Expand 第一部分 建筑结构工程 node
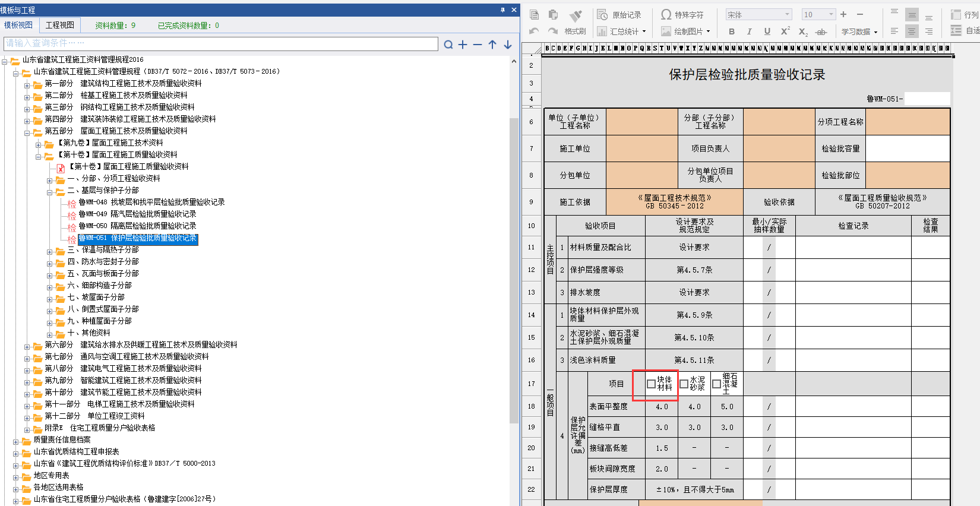The image size is (980, 506). pyautogui.click(x=27, y=86)
